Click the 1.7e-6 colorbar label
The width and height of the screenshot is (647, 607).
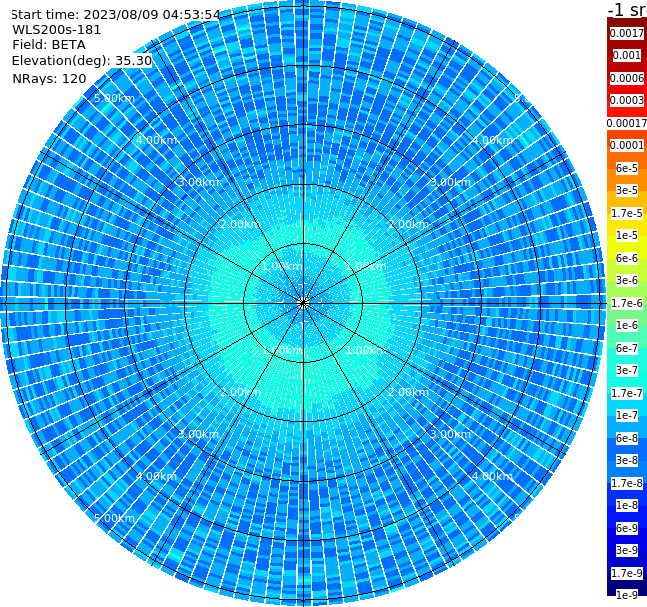[x=627, y=303]
